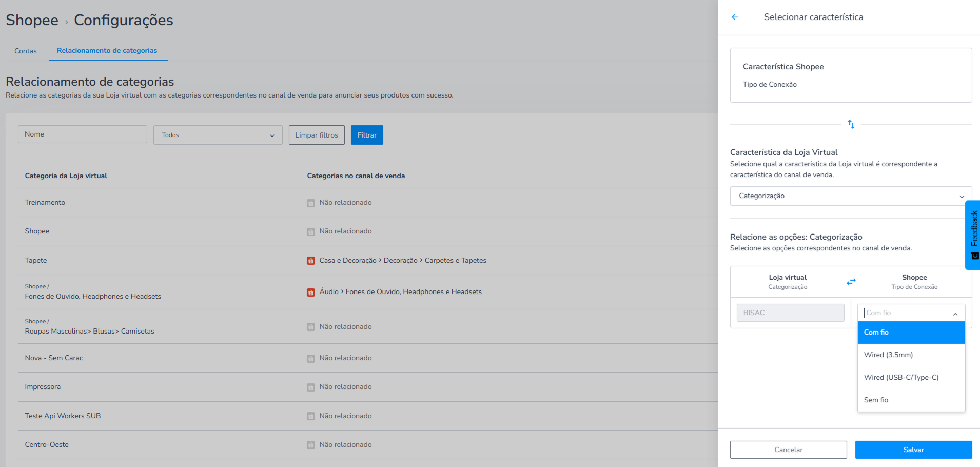The image size is (980, 467).
Task: Click the Tapete category name
Action: click(x=36, y=261)
